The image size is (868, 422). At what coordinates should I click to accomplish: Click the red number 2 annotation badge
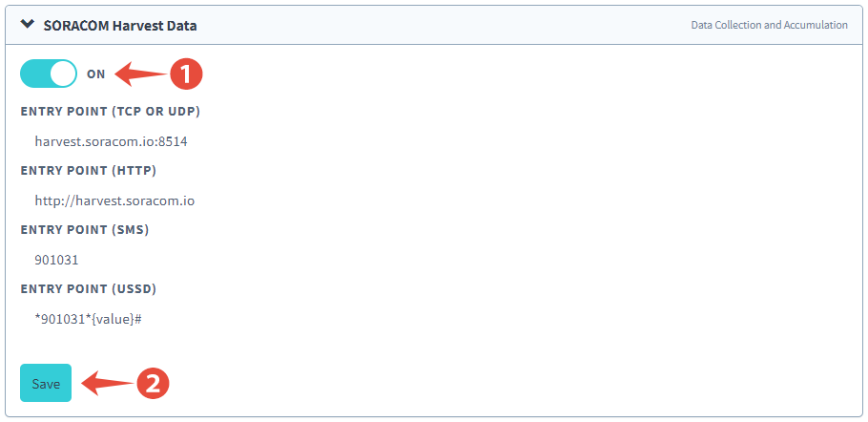(153, 384)
